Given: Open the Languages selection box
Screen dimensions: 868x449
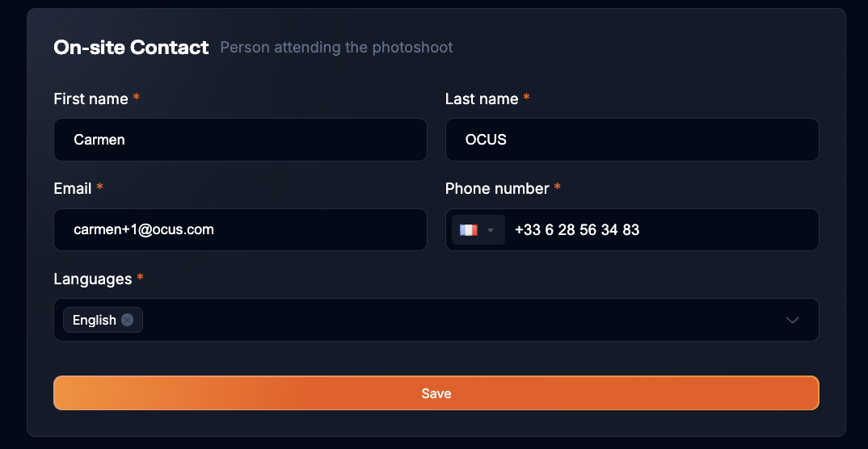Looking at the screenshot, I should 453,320.
